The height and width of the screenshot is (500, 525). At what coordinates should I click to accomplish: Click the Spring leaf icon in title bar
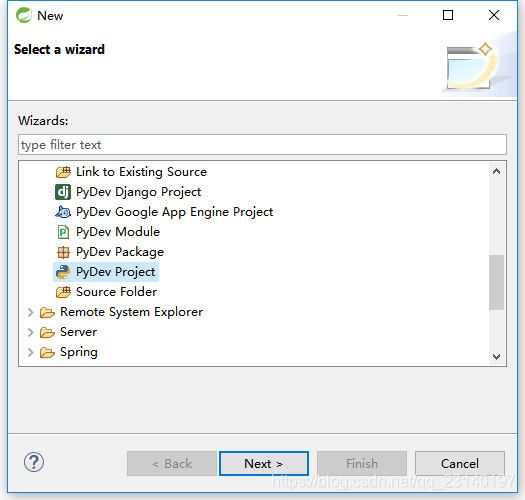click(24, 15)
